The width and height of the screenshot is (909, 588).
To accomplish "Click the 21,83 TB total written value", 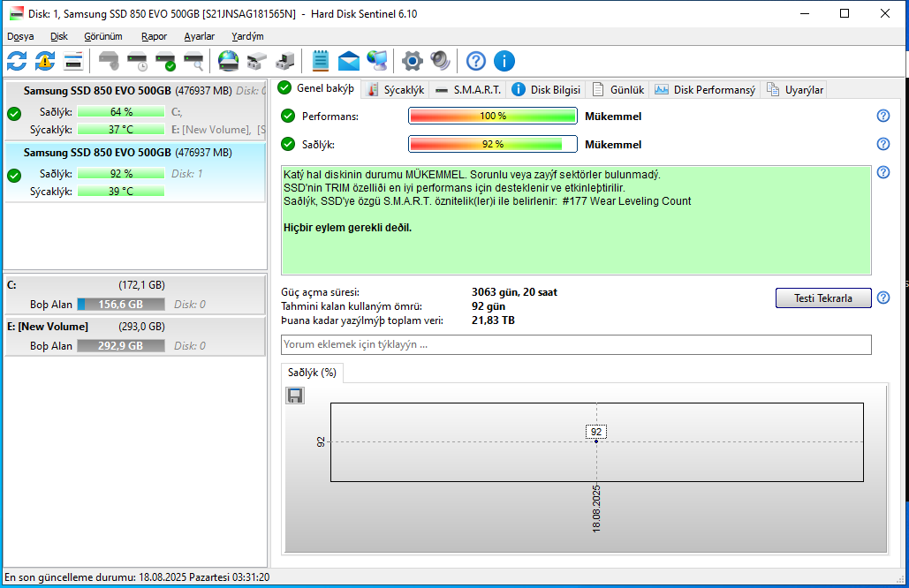I will (493, 320).
